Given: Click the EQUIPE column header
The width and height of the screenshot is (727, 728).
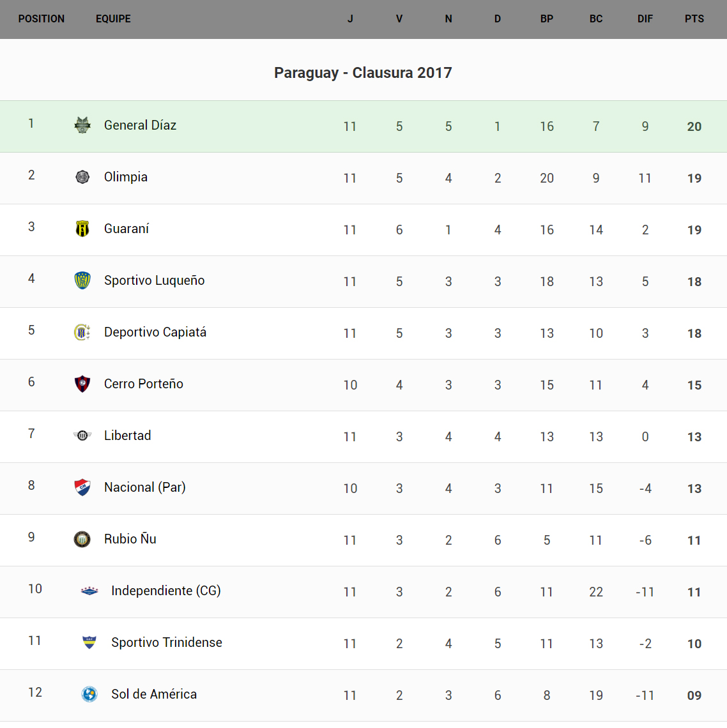Looking at the screenshot, I should coord(113,19).
